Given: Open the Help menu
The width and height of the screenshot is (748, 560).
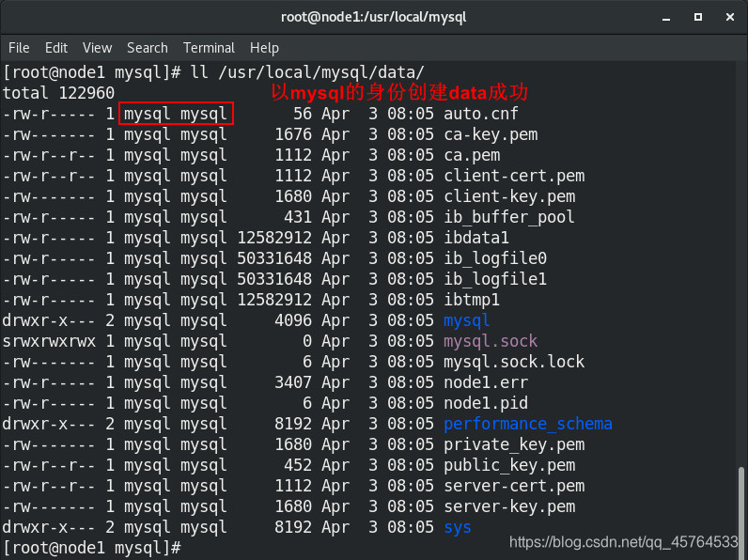Looking at the screenshot, I should point(264,48).
